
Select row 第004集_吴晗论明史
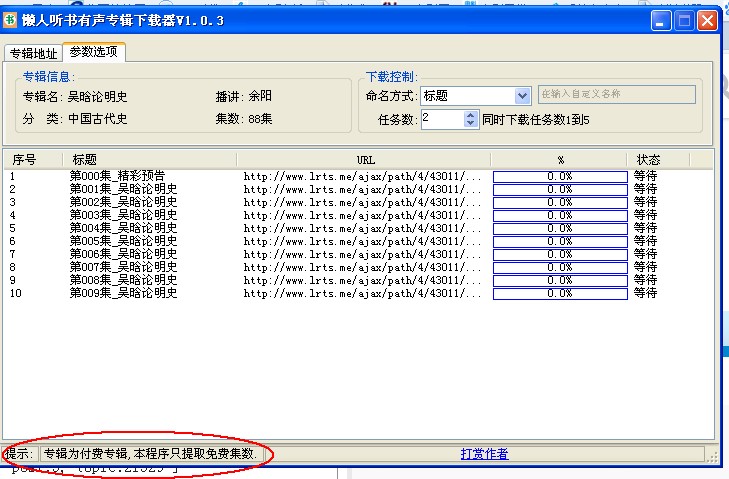tap(123, 228)
